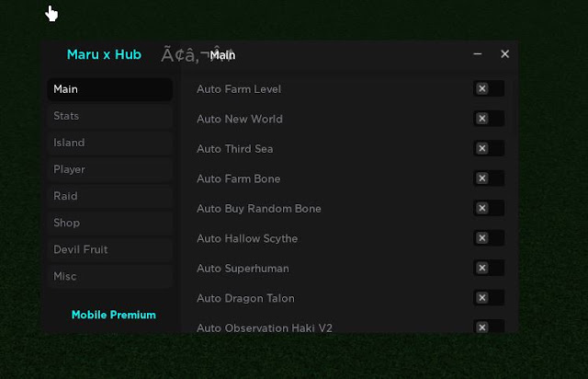Click the Mobile Premium link
This screenshot has height=379, width=588.
114,315
